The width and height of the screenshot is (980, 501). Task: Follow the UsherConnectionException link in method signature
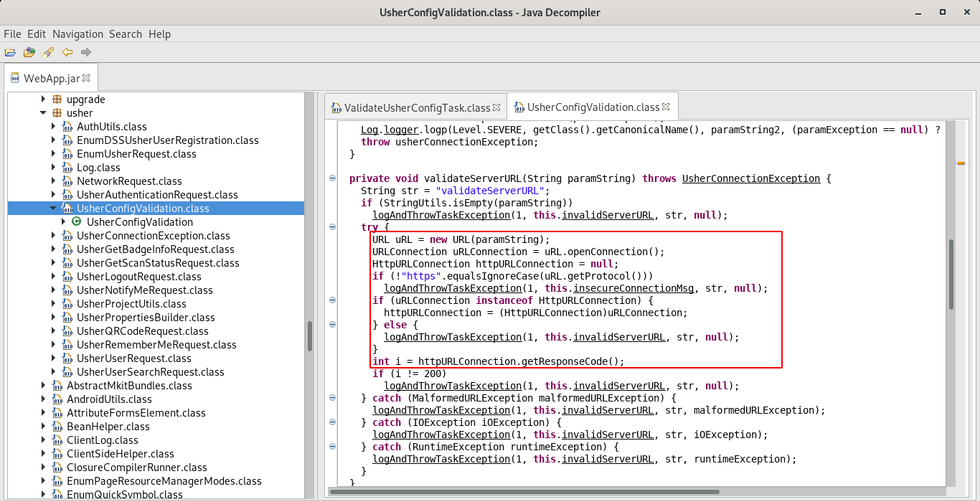point(750,179)
